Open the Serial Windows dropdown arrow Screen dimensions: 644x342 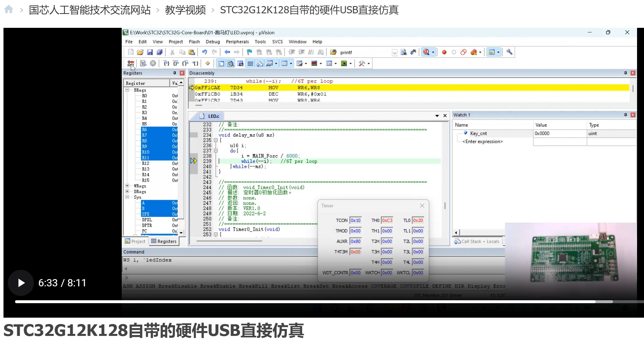[x=306, y=63]
